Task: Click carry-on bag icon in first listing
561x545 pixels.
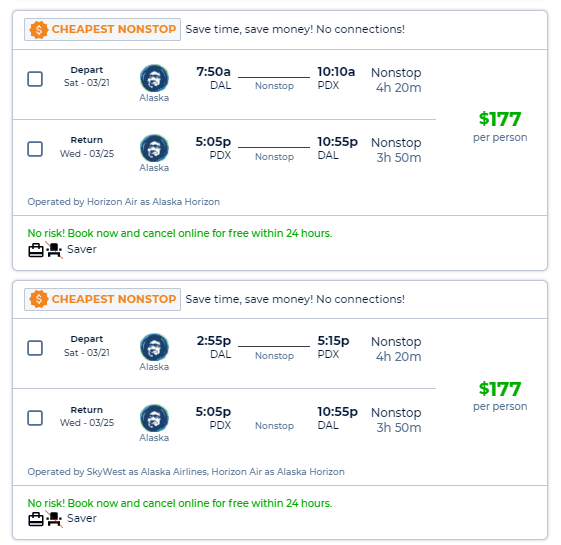Action: pyautogui.click(x=36, y=250)
